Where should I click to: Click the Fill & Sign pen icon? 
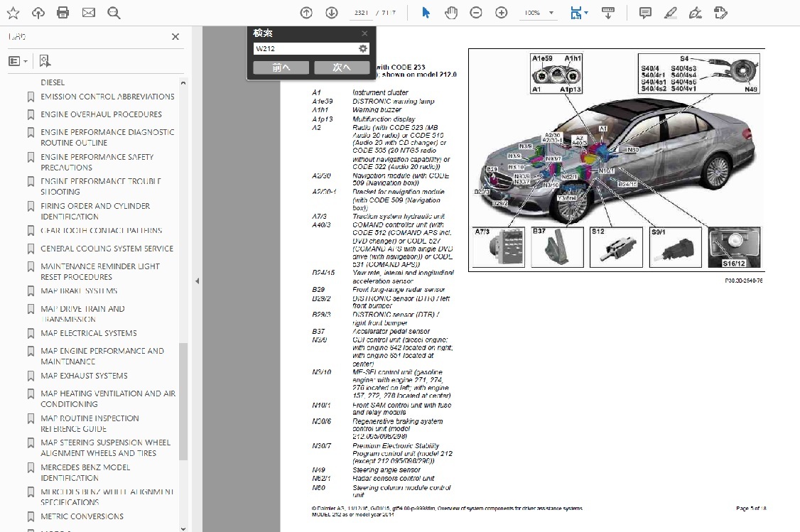click(x=695, y=13)
